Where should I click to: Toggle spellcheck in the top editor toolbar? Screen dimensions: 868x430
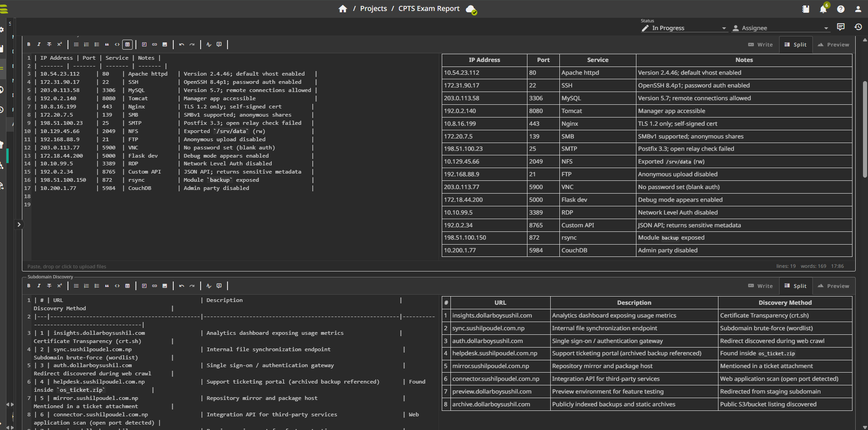pos(209,45)
